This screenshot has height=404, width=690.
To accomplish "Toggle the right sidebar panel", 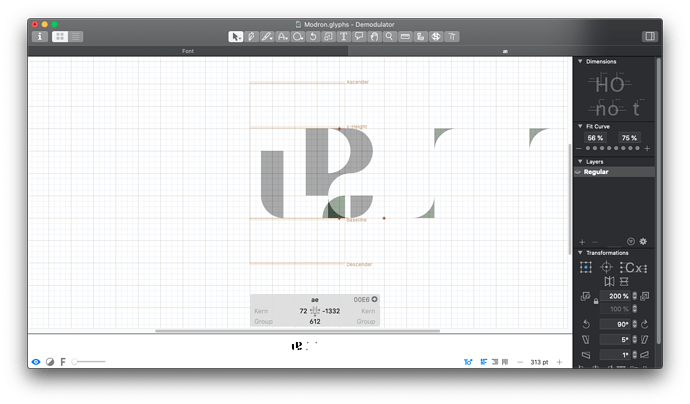I will pos(650,37).
